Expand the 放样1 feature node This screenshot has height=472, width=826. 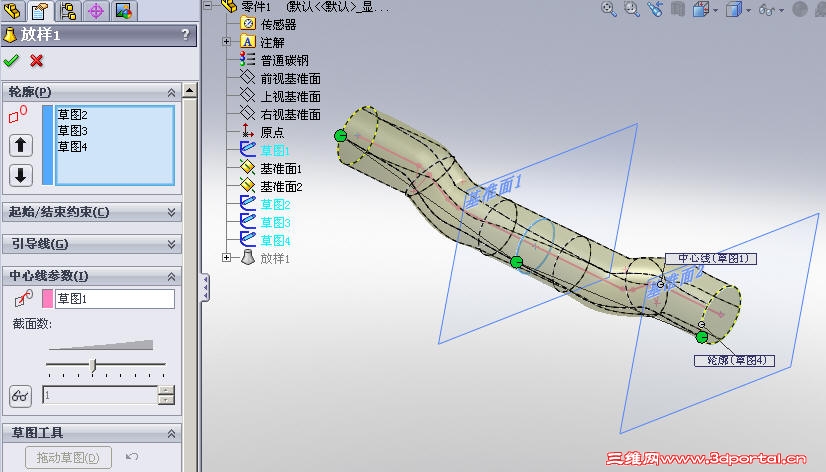coord(227,258)
